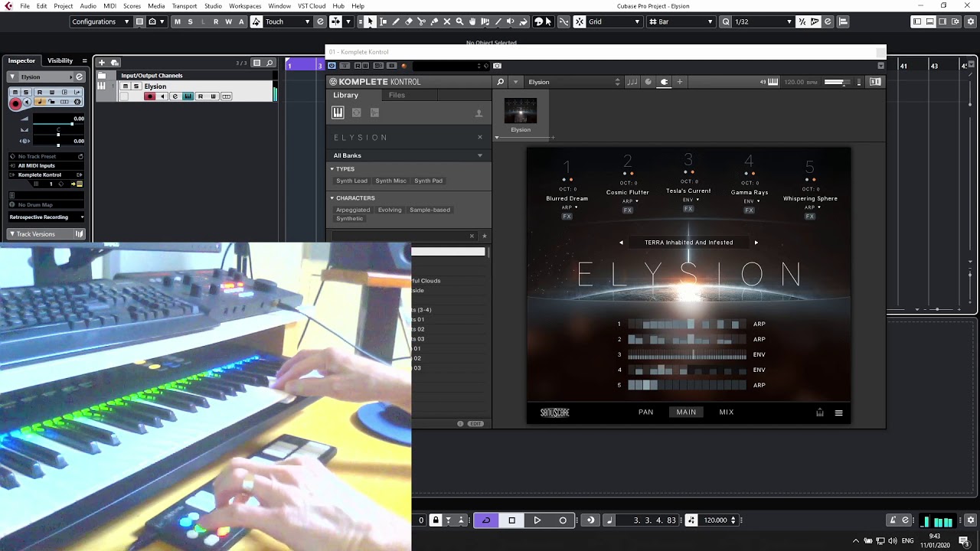Image resolution: width=980 pixels, height=551 pixels.
Task: Click the add plug-in plus icon
Action: pyautogui.click(x=679, y=82)
